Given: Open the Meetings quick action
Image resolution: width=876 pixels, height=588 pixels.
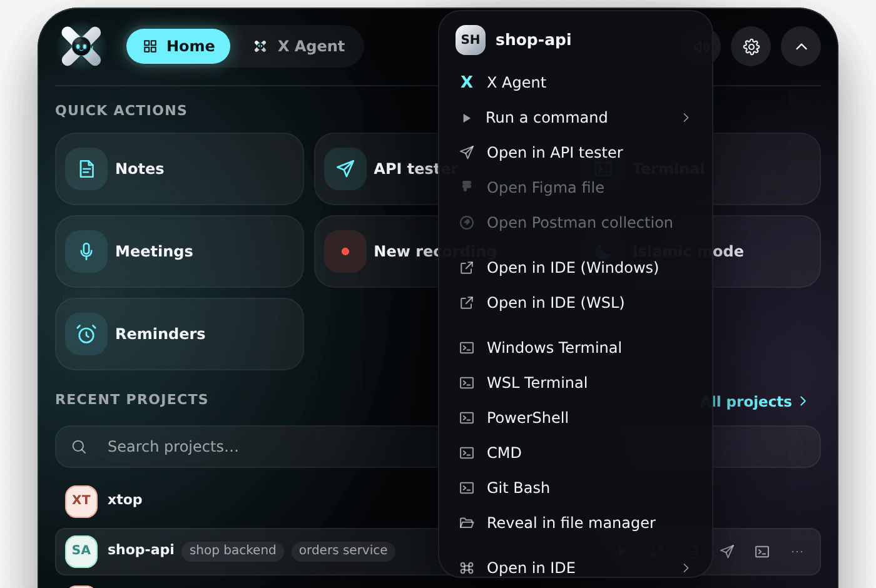Looking at the screenshot, I should 180,251.
